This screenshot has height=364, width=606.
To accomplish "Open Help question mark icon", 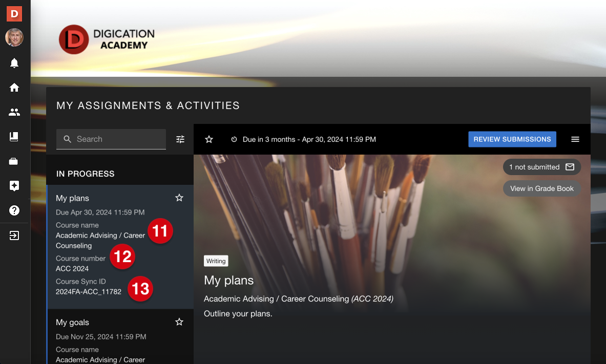I will coord(14,210).
